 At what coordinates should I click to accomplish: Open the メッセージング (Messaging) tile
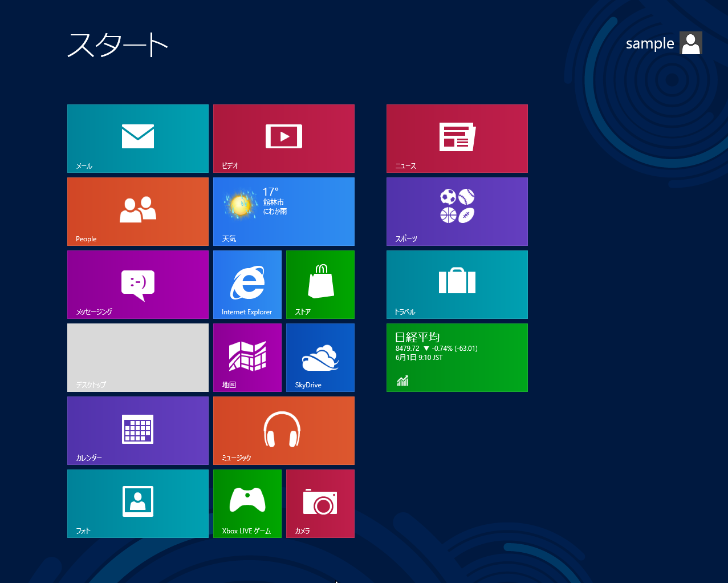point(138,285)
